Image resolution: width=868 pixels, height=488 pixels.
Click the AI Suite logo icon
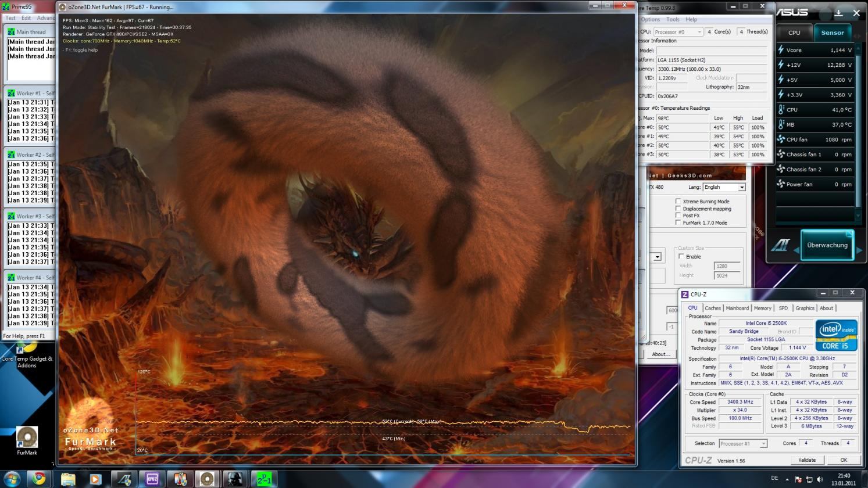coord(780,245)
